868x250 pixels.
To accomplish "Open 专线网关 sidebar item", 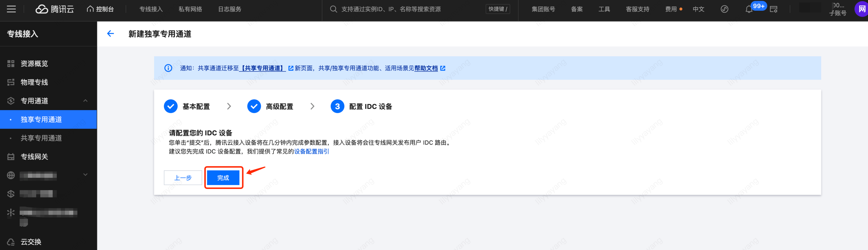I will (x=34, y=157).
